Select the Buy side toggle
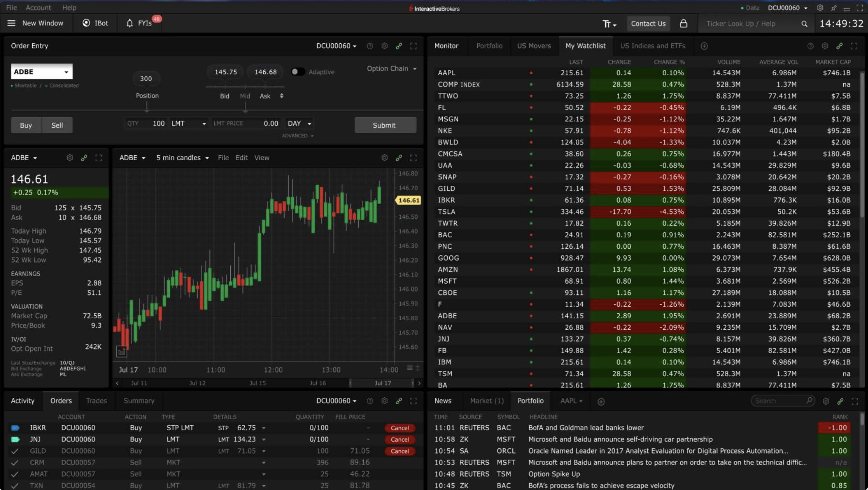This screenshot has height=490, width=868. pyautogui.click(x=26, y=125)
